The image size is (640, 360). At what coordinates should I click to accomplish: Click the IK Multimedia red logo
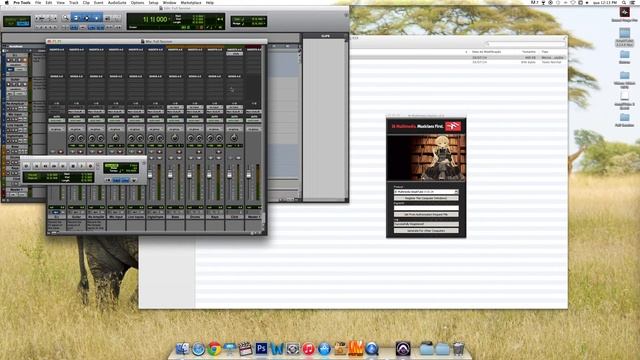coord(453,127)
